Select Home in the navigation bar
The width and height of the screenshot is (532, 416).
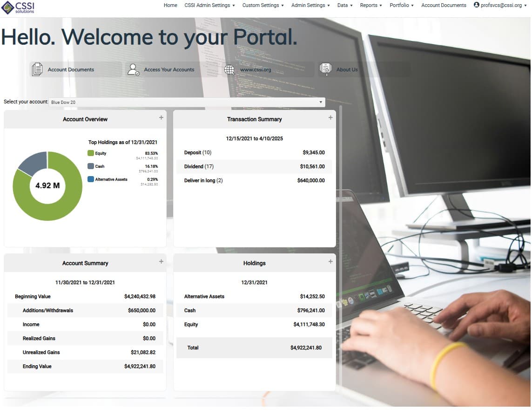click(x=170, y=5)
